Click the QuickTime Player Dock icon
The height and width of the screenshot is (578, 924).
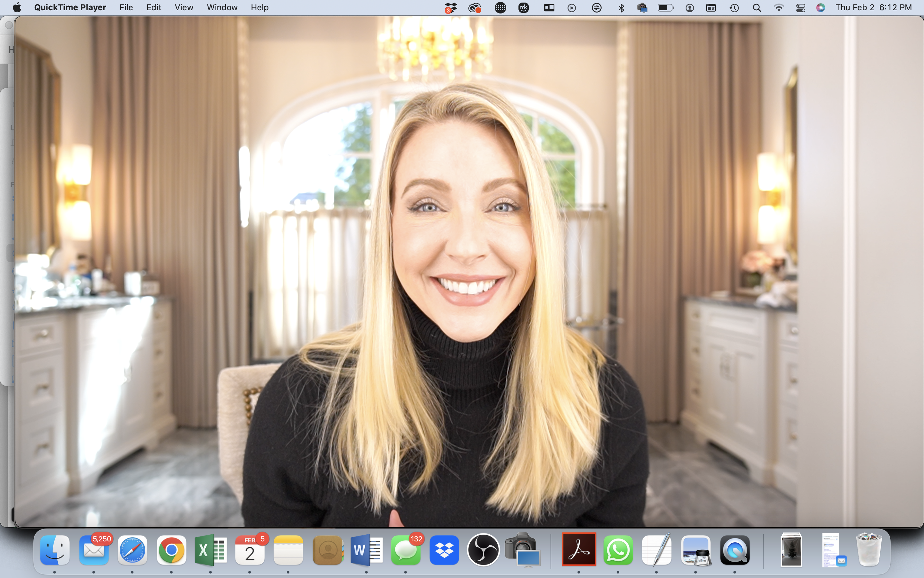(735, 550)
